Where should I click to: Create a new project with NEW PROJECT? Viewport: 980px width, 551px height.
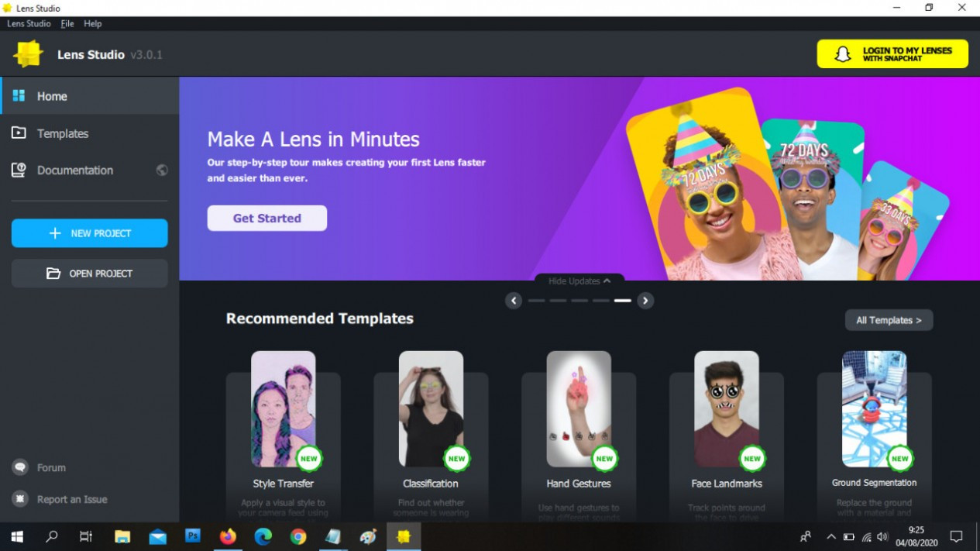pos(90,233)
